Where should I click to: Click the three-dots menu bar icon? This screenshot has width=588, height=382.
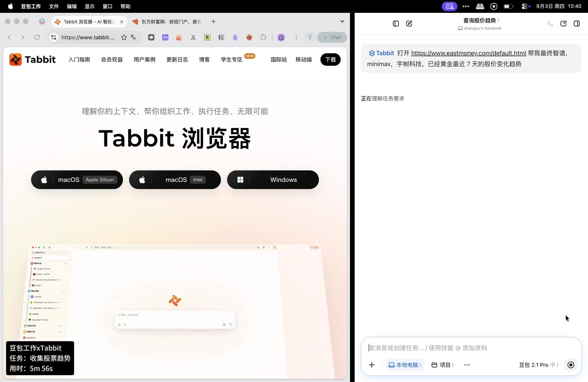click(466, 6)
